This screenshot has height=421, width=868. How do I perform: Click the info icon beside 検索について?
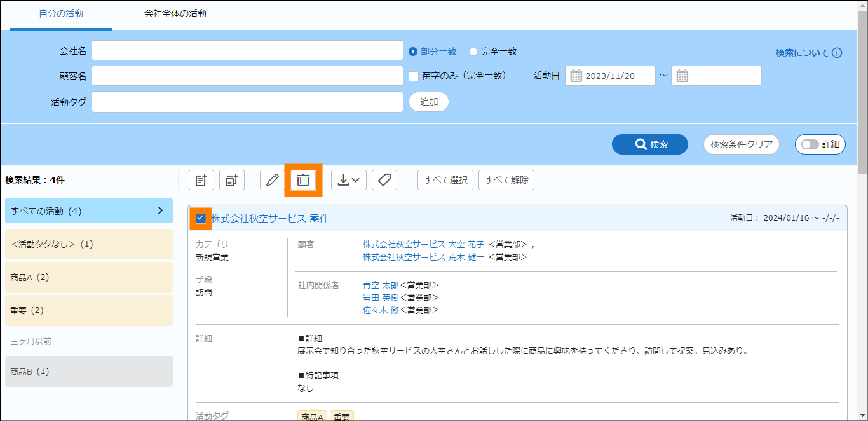click(x=837, y=53)
